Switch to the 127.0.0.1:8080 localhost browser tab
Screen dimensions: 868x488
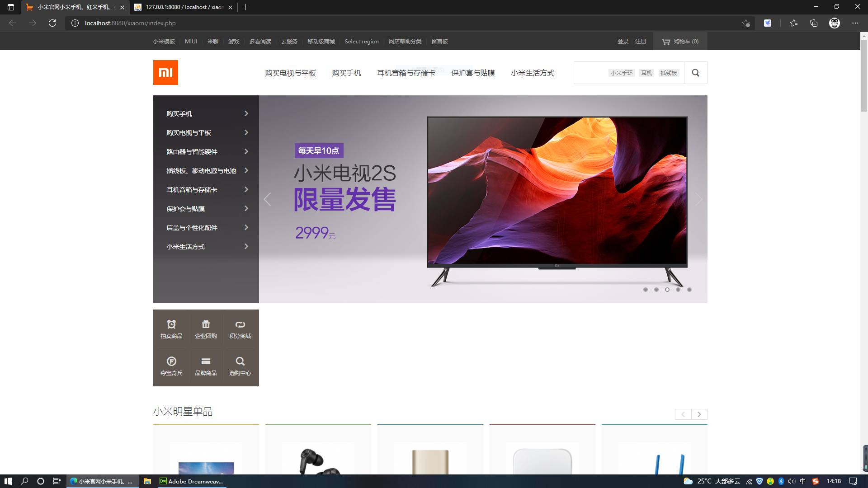point(181,7)
